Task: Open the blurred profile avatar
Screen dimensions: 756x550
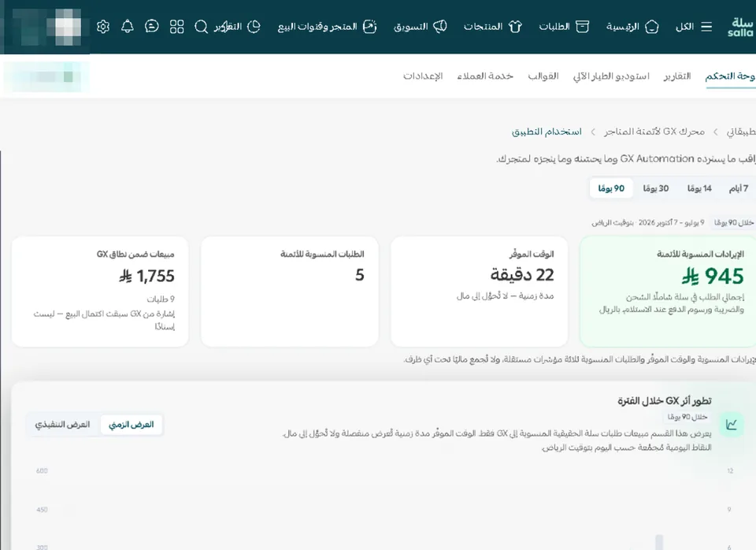Action: [67, 27]
